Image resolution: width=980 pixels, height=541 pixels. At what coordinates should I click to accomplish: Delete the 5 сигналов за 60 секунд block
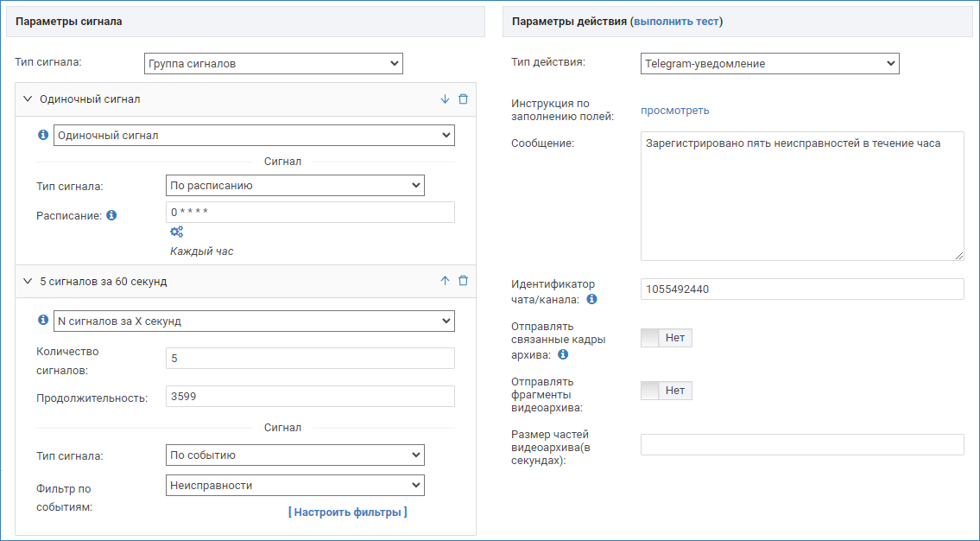(464, 281)
